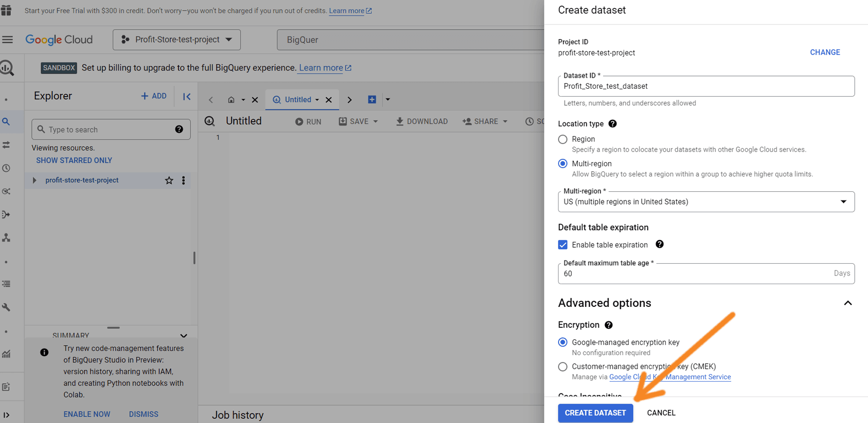The height and width of the screenshot is (423, 868).
Task: Click the CREATE DATASET button
Action: [x=595, y=413]
